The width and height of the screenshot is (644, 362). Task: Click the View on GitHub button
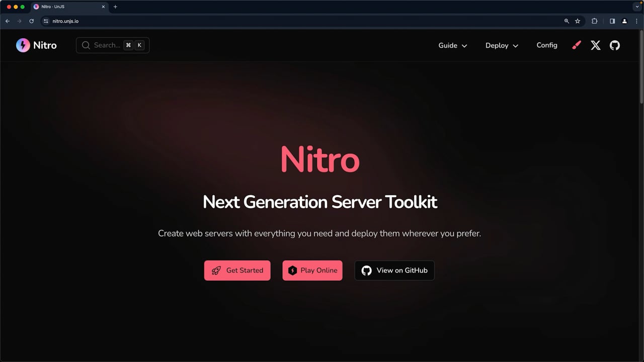tap(394, 270)
